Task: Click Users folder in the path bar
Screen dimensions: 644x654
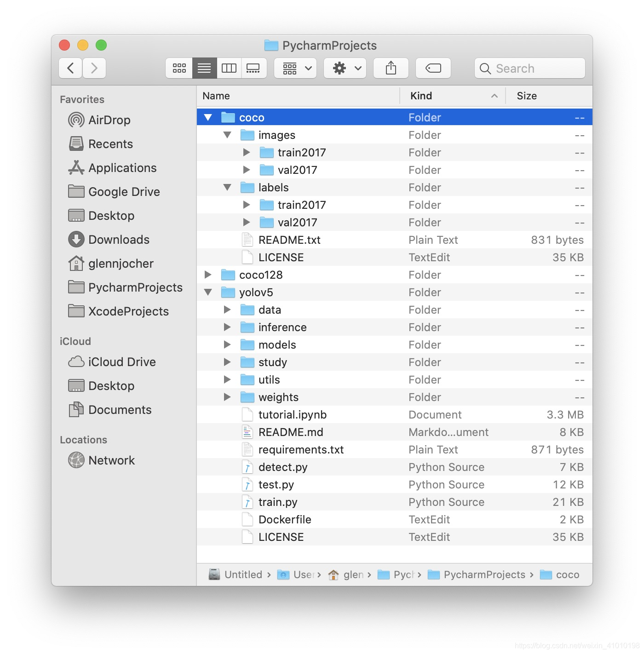Action: pyautogui.click(x=296, y=575)
